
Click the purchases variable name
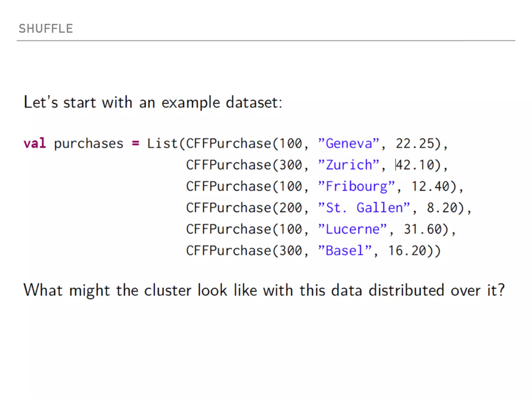coord(89,144)
